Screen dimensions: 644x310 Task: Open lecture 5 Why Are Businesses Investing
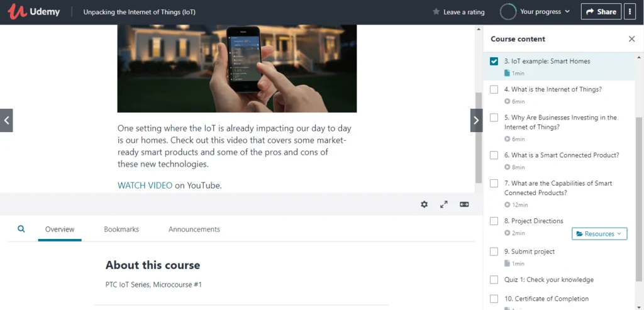click(x=560, y=122)
